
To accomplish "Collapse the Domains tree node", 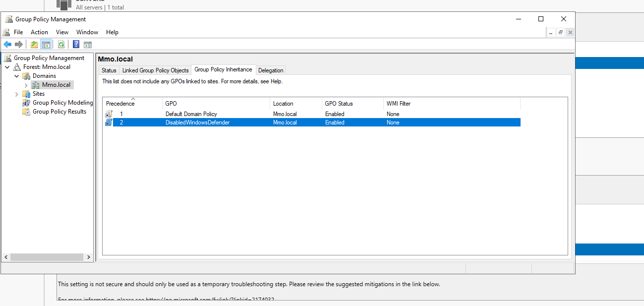I will pyautogui.click(x=17, y=76).
